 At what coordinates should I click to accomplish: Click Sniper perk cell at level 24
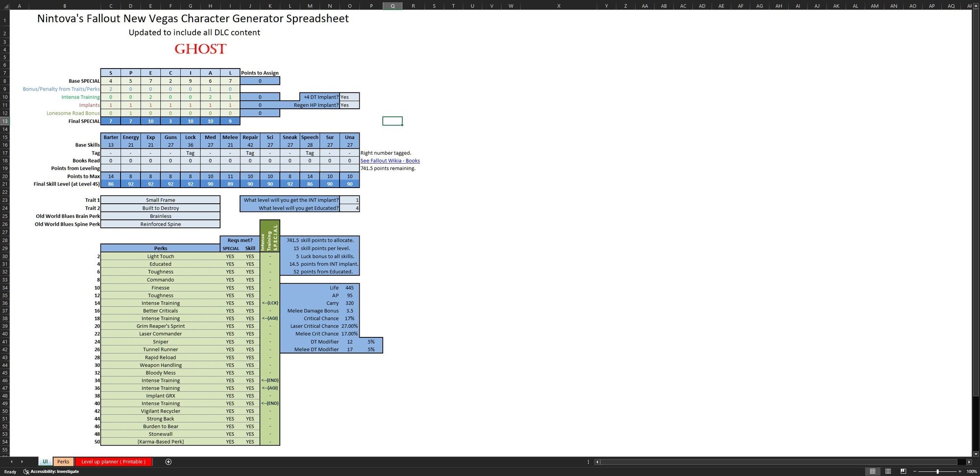point(160,342)
